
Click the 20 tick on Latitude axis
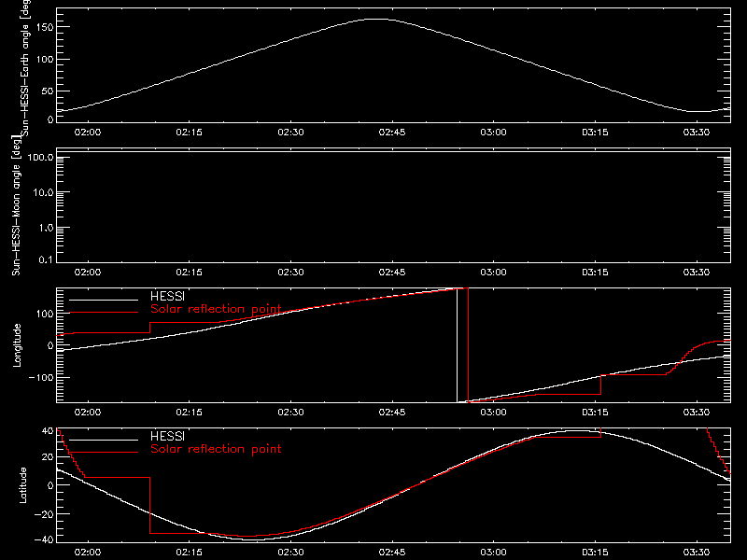click(x=48, y=457)
